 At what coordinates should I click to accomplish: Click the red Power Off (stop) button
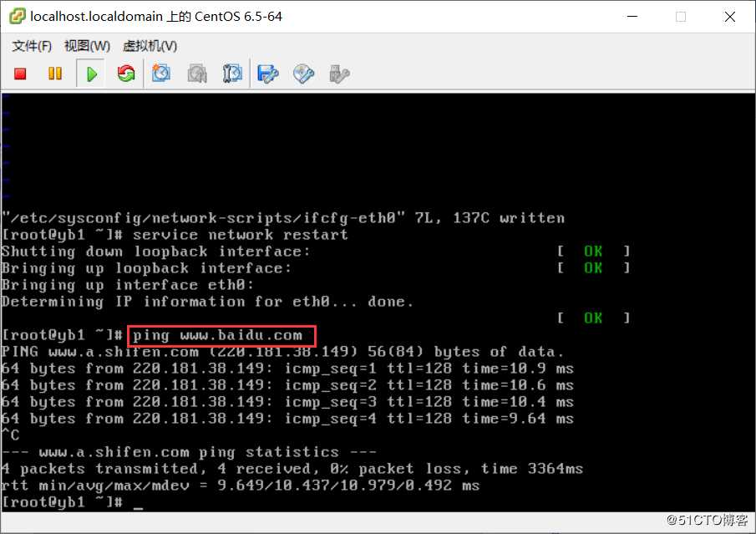(20, 74)
